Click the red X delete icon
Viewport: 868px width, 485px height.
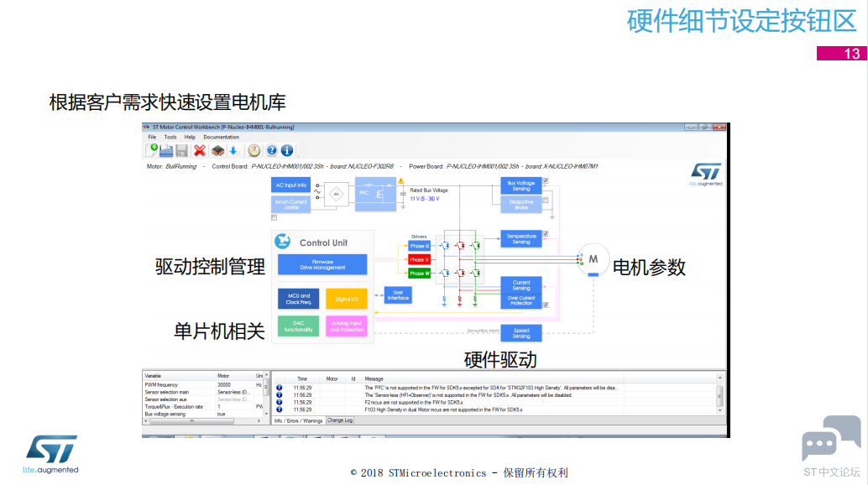tap(199, 150)
